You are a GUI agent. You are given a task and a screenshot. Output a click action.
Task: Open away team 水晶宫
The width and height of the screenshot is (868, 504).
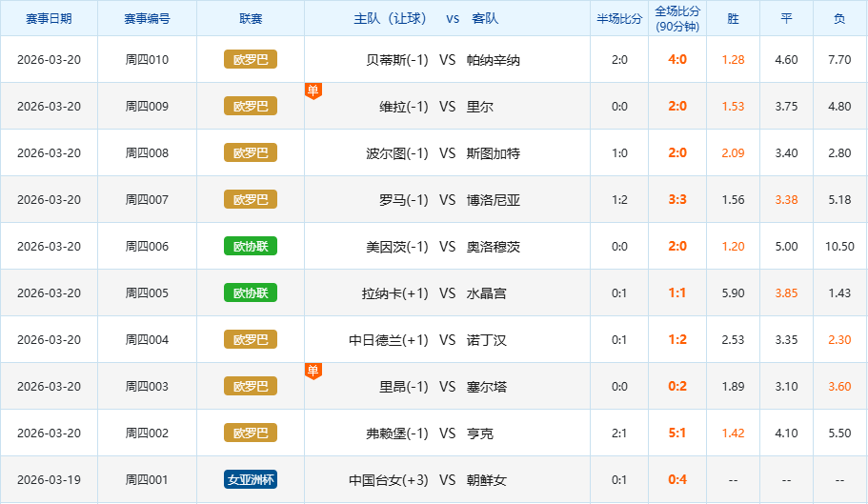click(487, 292)
